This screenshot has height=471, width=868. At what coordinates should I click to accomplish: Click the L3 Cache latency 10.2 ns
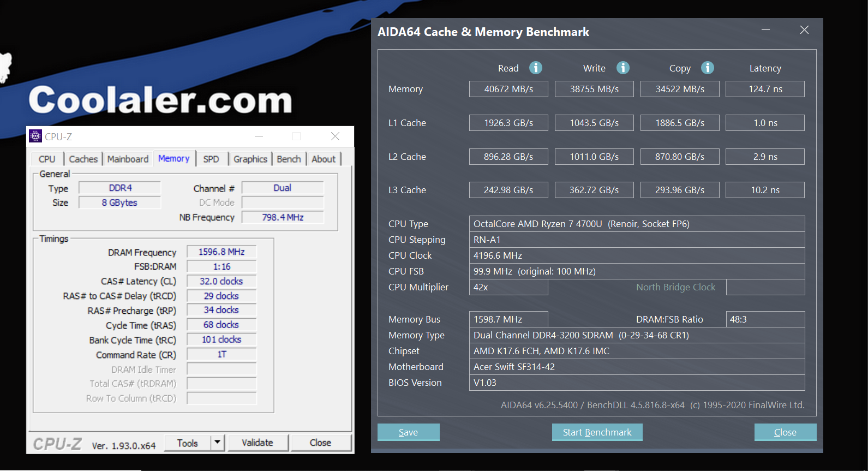765,190
